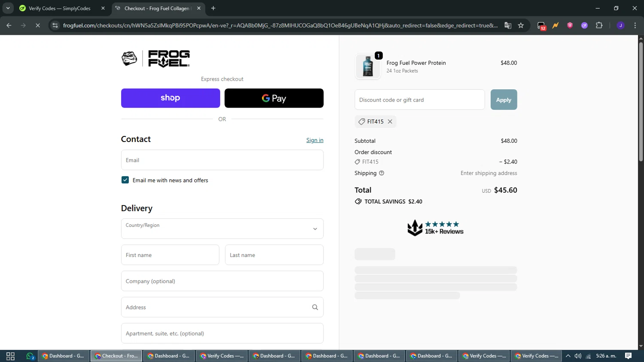Click Apartment, suite, etc. field
The width and height of the screenshot is (644, 362).
(222, 333)
